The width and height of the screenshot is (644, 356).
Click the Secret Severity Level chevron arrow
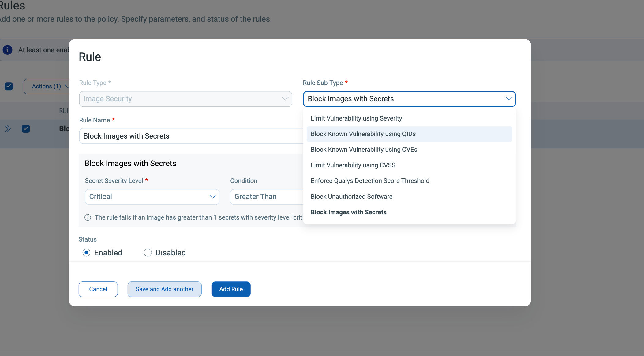(x=212, y=197)
